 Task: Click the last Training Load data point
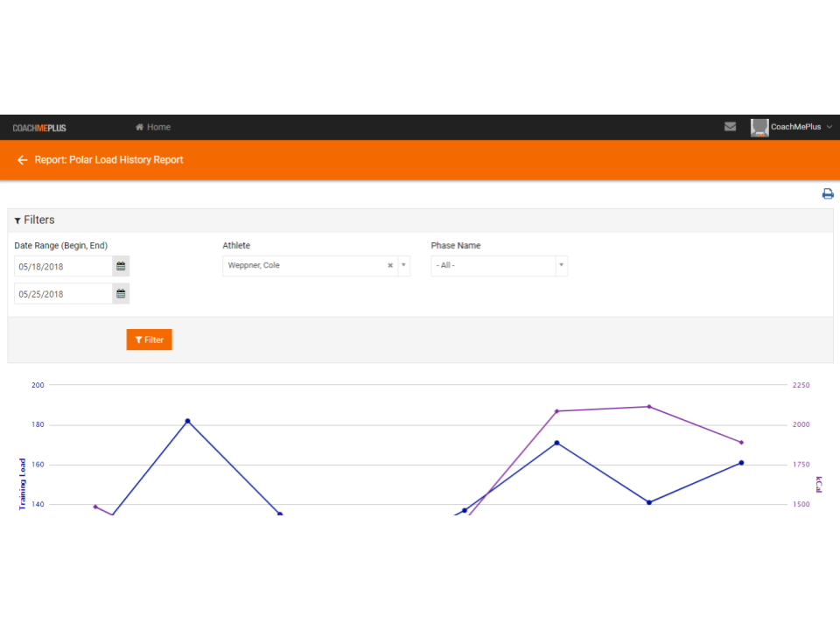click(741, 463)
